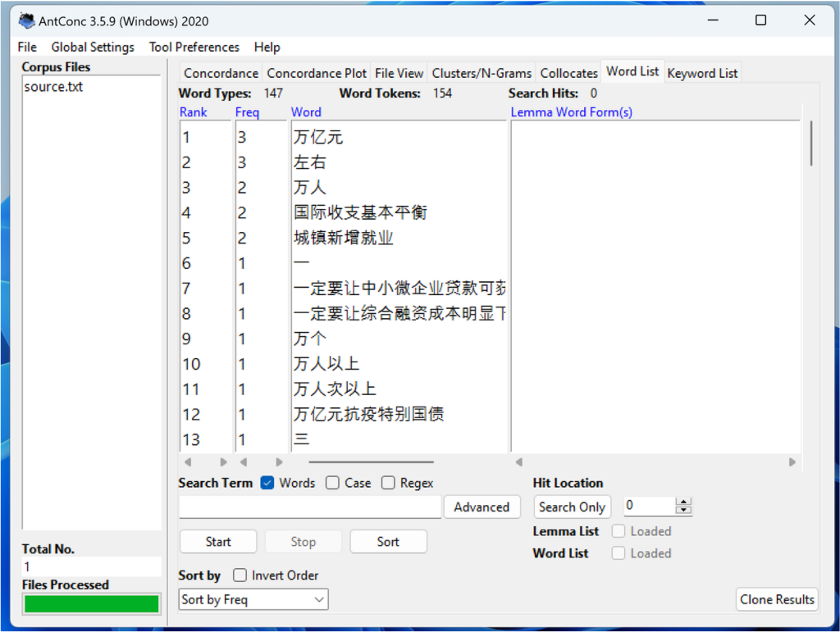Open the Search Only dropdown button

point(572,507)
